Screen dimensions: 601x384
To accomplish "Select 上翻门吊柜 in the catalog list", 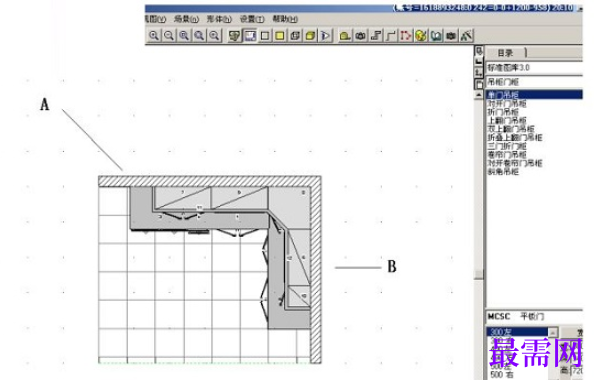I will [507, 120].
